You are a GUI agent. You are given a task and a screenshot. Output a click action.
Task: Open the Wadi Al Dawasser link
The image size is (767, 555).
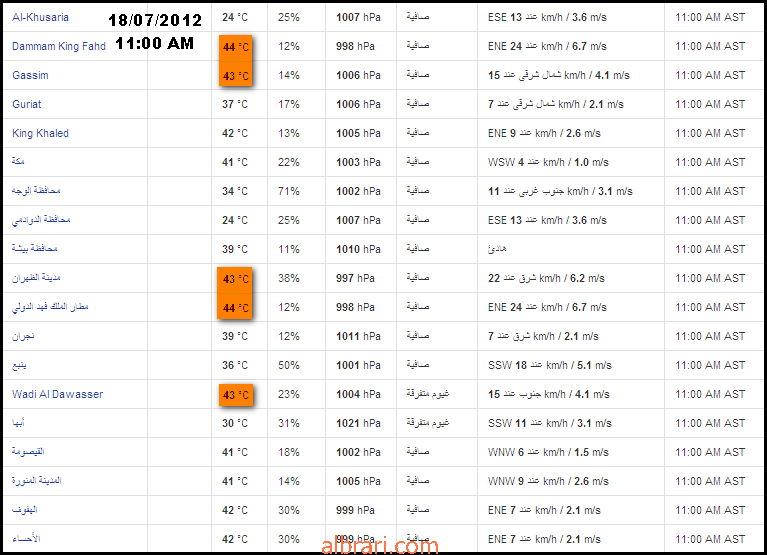pos(57,394)
